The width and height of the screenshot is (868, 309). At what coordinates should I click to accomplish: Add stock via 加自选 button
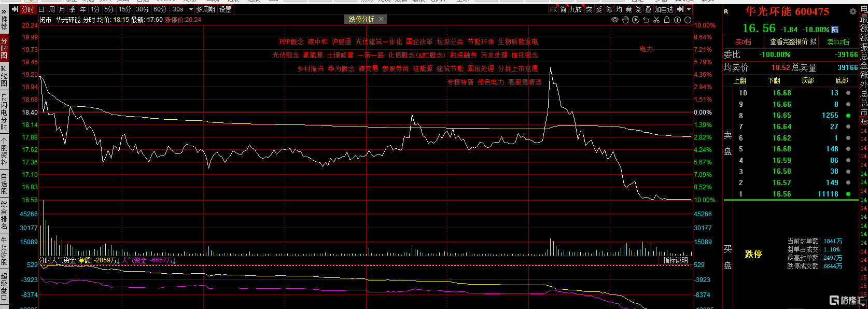(x=664, y=9)
